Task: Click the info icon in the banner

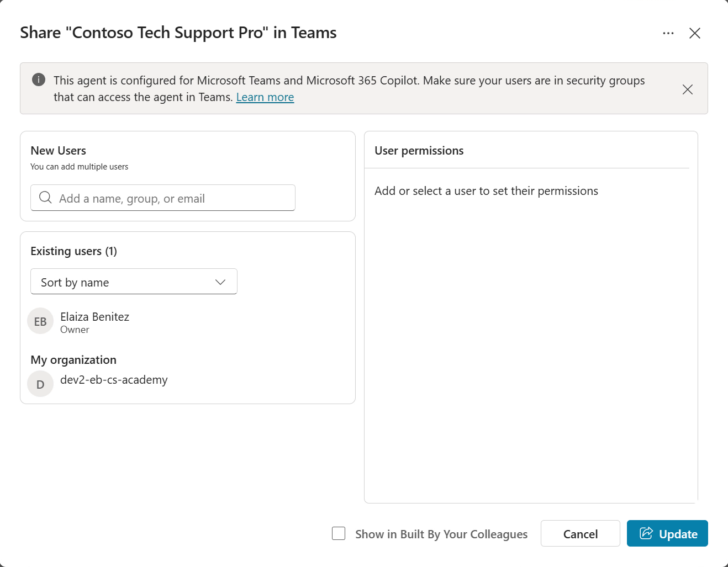Action: [39, 80]
